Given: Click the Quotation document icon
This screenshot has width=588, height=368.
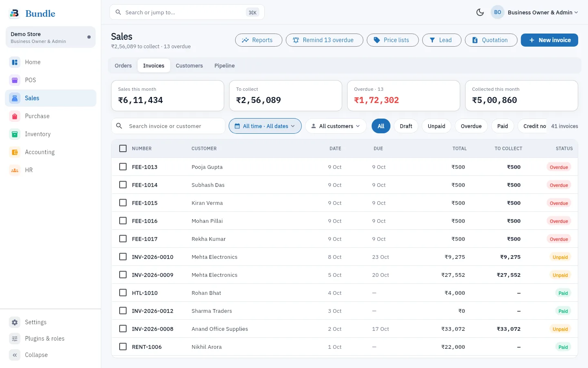Looking at the screenshot, I should pyautogui.click(x=475, y=40).
